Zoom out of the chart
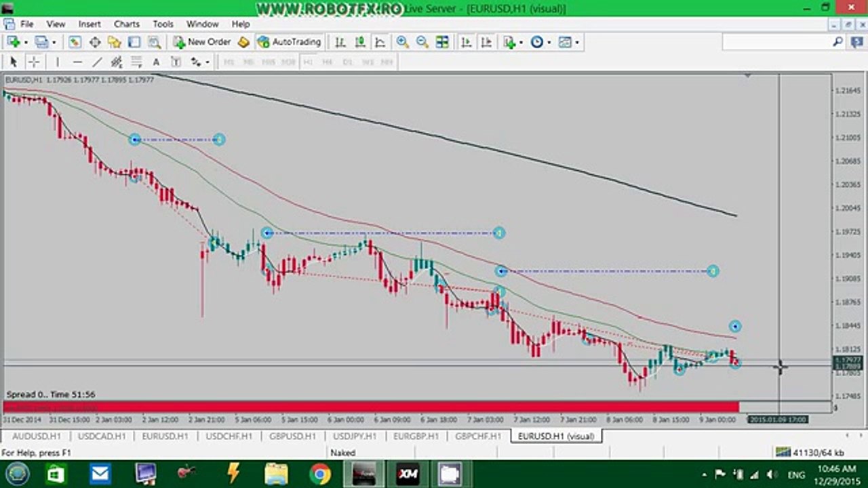Screen dimensions: 868x488 pos(422,42)
